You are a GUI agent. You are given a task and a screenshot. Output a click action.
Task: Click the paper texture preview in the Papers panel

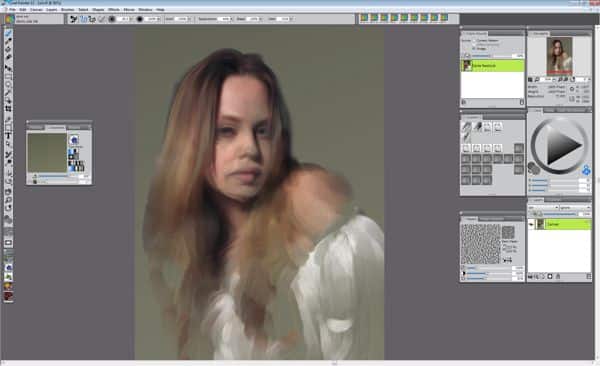pos(481,244)
